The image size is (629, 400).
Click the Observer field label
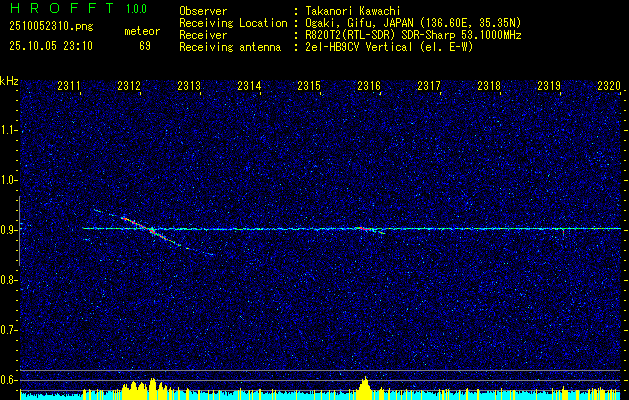203,11
